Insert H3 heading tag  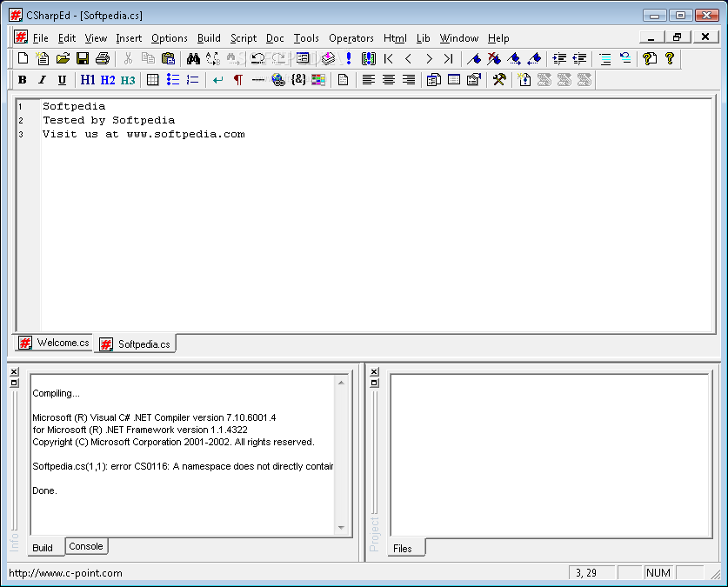[x=128, y=80]
